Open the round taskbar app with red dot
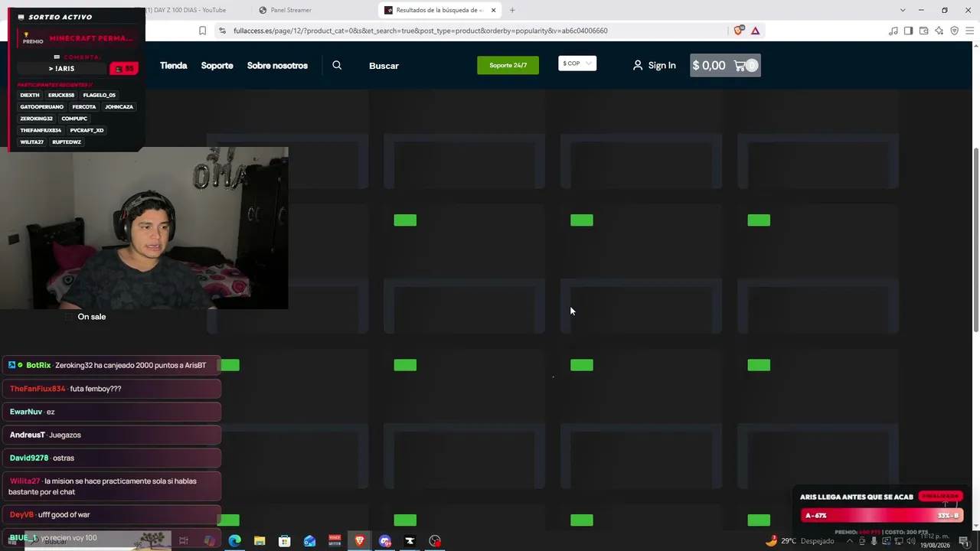 click(435, 541)
